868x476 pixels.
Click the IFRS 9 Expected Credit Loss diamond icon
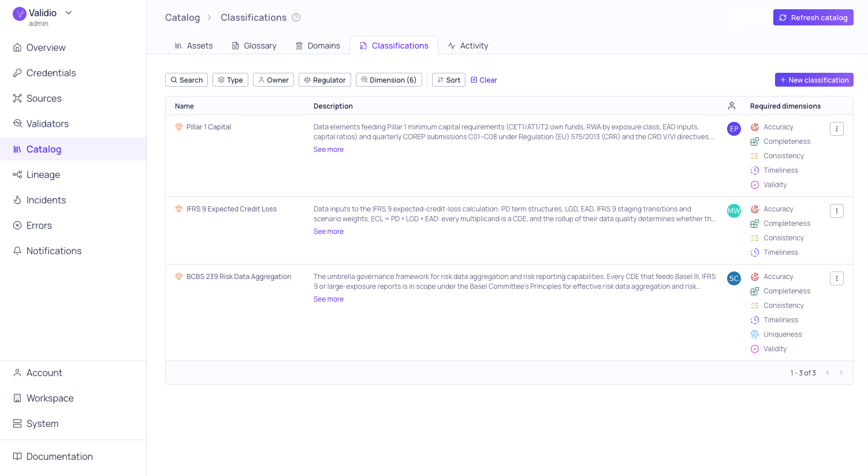(179, 209)
